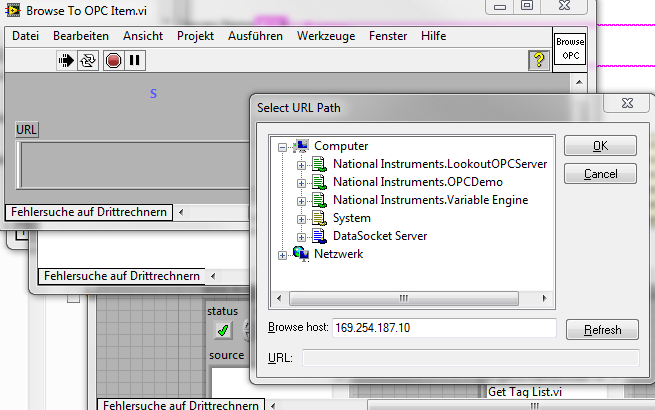This screenshot has height=410, width=655.
Task: Expand National Instruments.OPCDemo node
Action: pos(301,183)
